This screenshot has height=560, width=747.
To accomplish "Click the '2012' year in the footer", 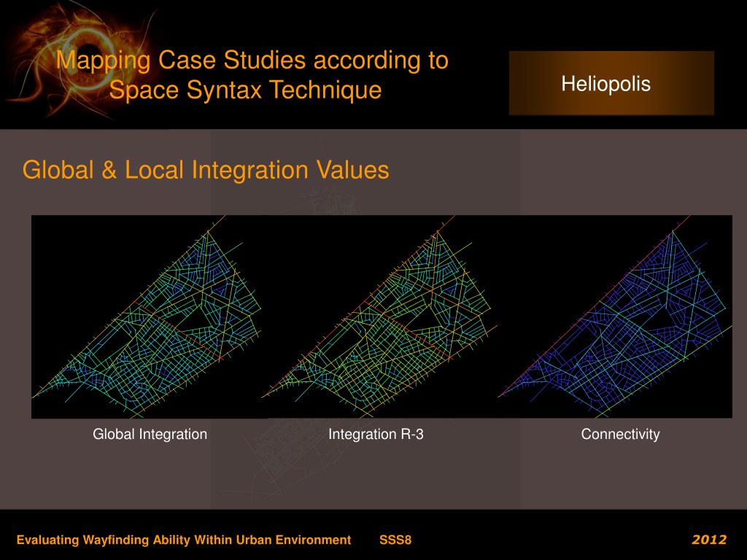I will [709, 540].
